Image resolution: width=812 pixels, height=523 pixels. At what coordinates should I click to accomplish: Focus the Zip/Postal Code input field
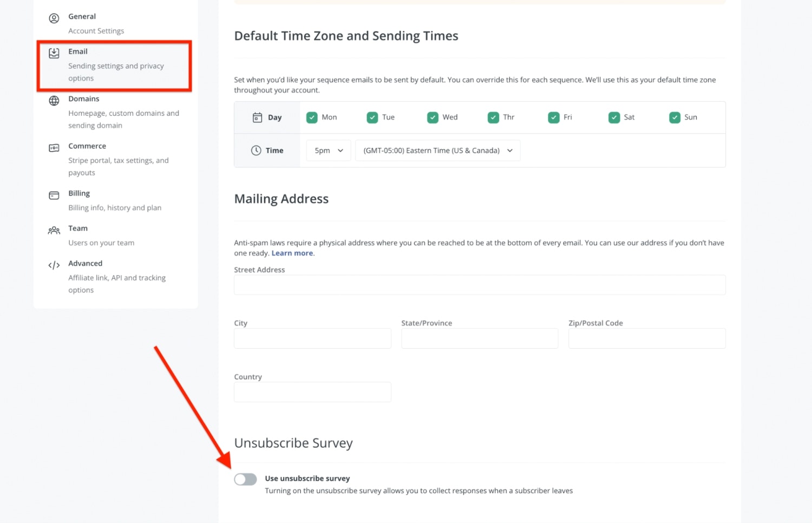[646, 338]
